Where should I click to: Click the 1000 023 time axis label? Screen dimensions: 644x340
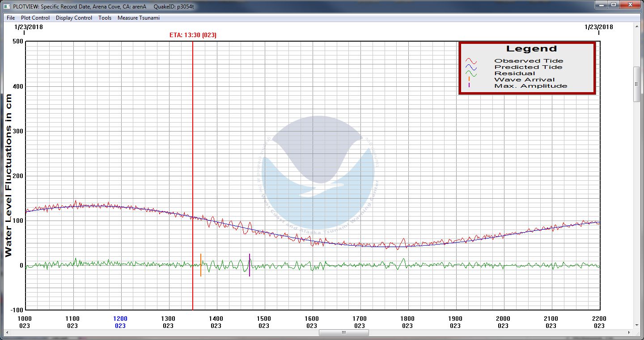(25, 322)
